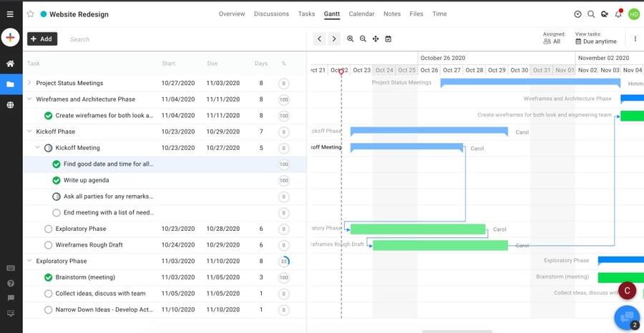
Task: Star the Website Redesign project
Action: pos(30,14)
